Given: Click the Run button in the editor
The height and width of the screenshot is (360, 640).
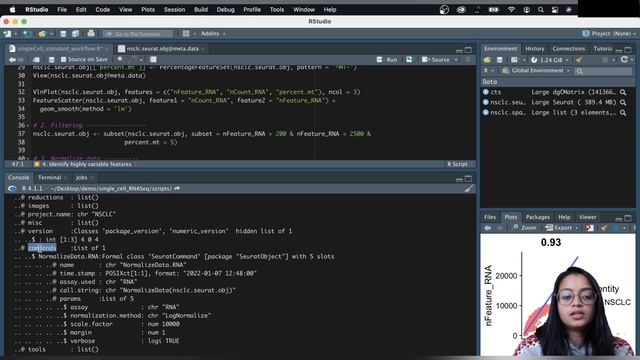Looking at the screenshot, I should click(387, 60).
